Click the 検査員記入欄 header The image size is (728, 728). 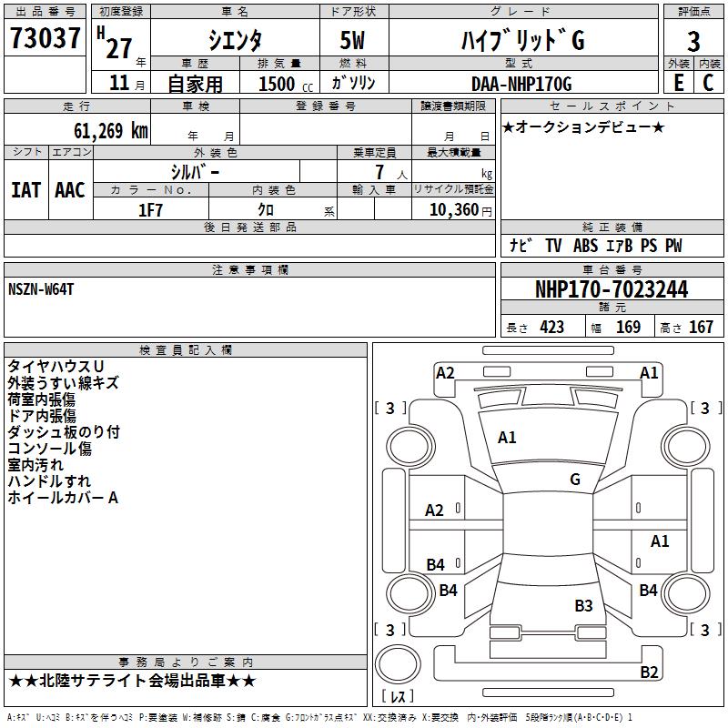tap(186, 350)
